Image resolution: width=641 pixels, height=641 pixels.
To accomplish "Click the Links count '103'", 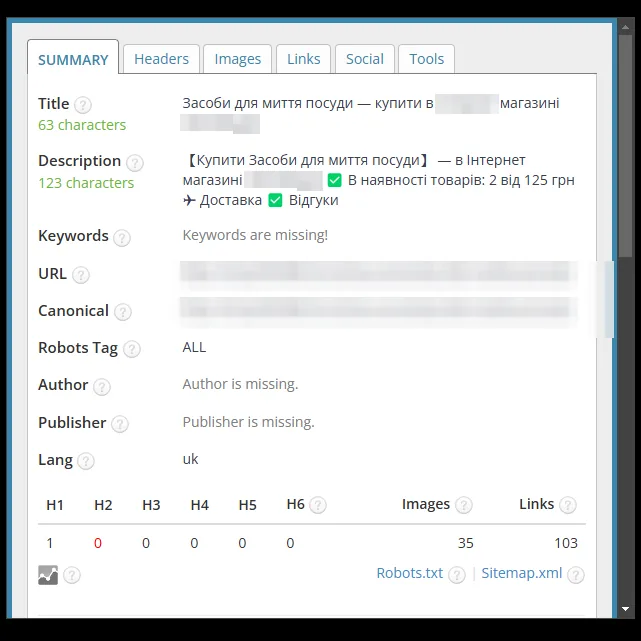I will pos(566,543).
